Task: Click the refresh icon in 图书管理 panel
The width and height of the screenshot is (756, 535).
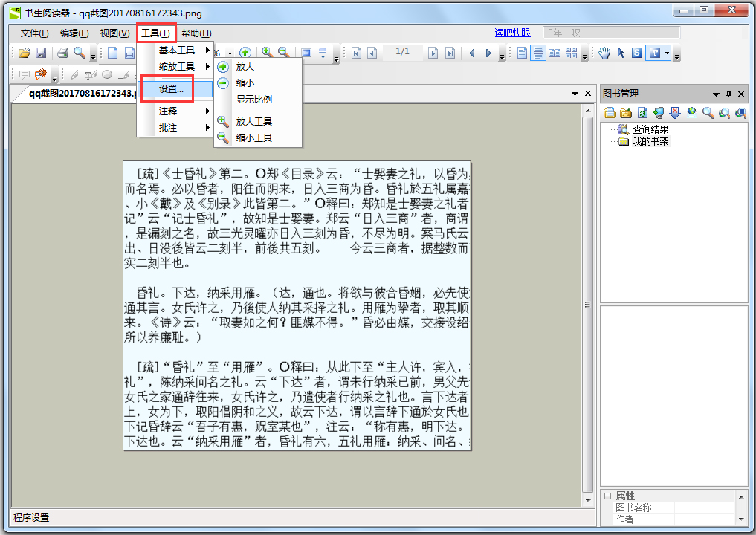Action: (x=642, y=112)
